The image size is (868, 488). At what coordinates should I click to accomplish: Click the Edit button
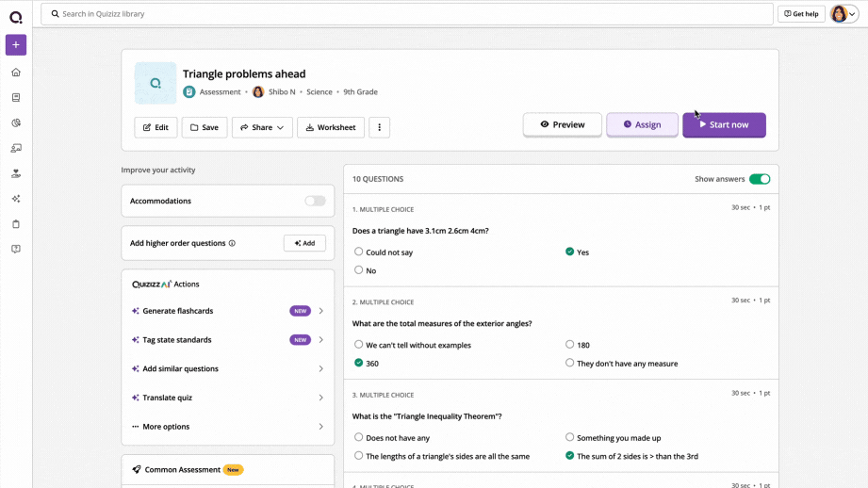(x=156, y=127)
